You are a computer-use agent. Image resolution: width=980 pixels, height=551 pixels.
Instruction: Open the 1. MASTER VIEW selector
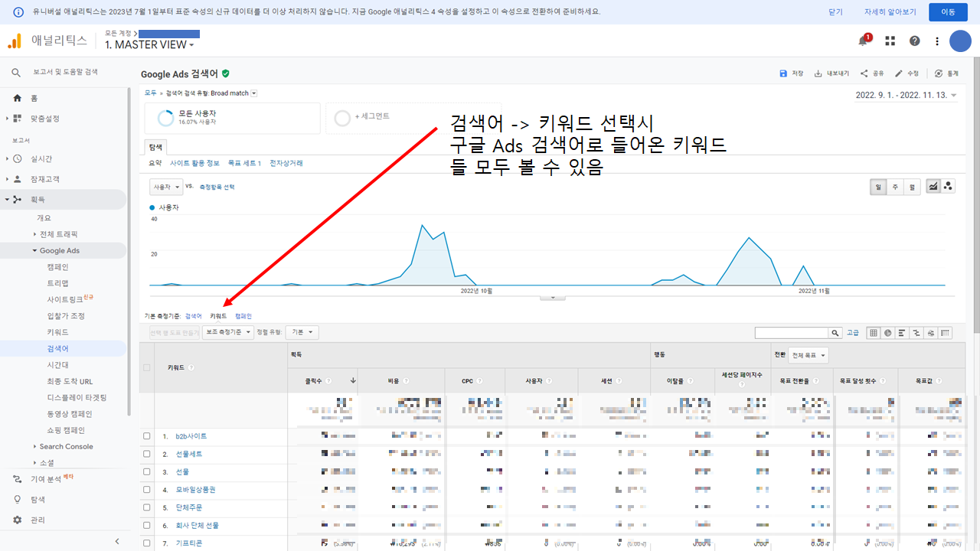pyautogui.click(x=149, y=44)
